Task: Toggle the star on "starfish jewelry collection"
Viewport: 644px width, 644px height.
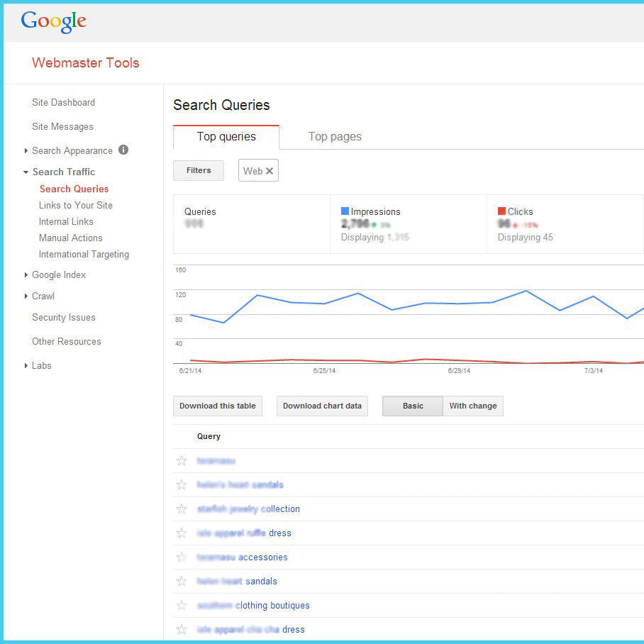Action: pos(182,509)
